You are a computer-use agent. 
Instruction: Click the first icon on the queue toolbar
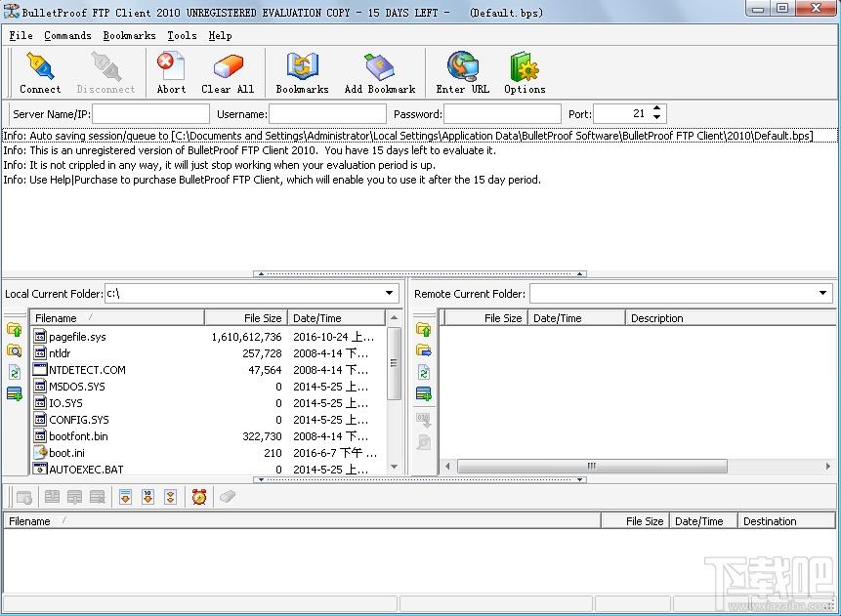coord(24,498)
